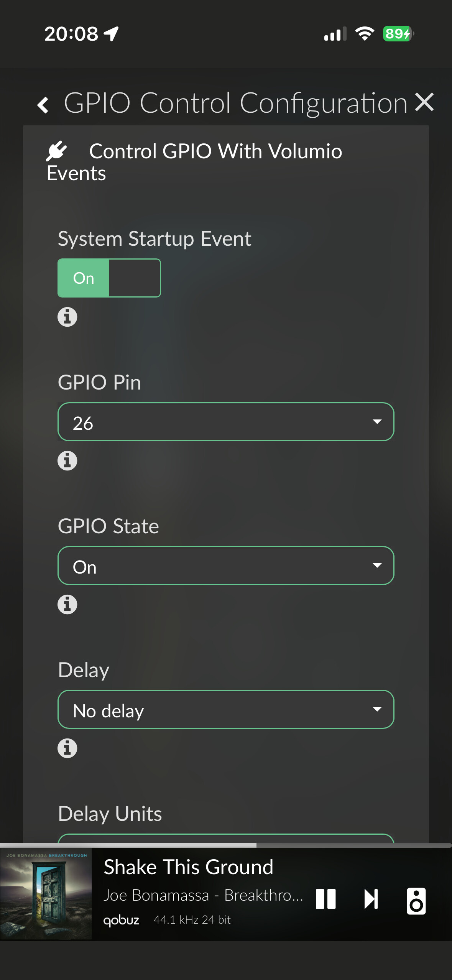Seek within the track progress bar
Viewport: 452px width, 980px height.
tap(226, 845)
